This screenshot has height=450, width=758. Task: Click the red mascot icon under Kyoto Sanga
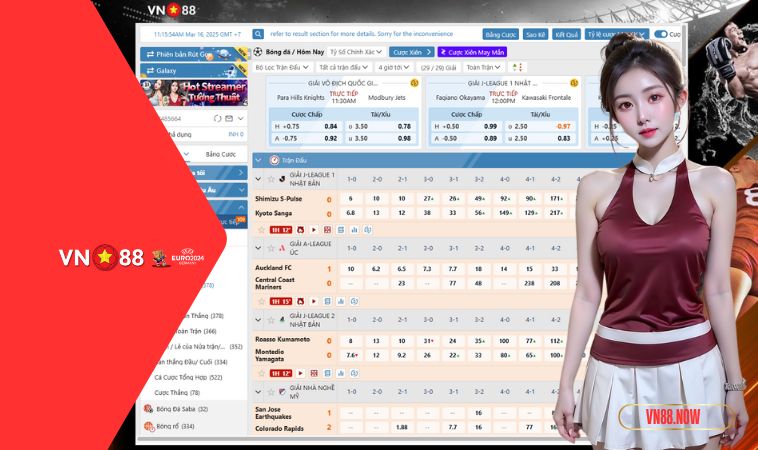point(300,230)
